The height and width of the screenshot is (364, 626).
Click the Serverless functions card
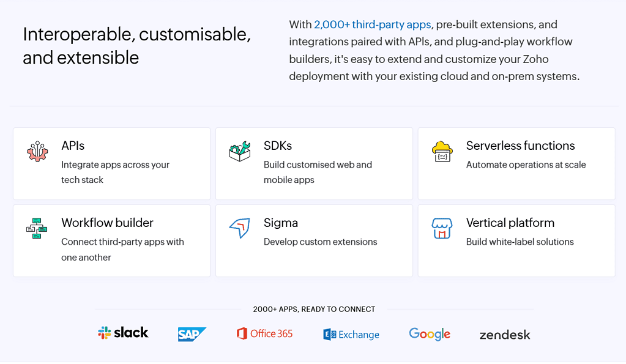point(516,163)
